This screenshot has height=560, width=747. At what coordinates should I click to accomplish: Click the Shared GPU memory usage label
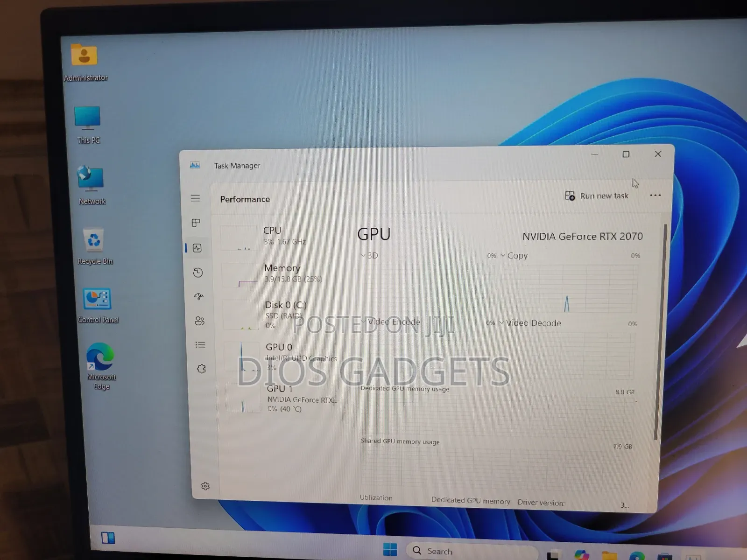click(400, 441)
